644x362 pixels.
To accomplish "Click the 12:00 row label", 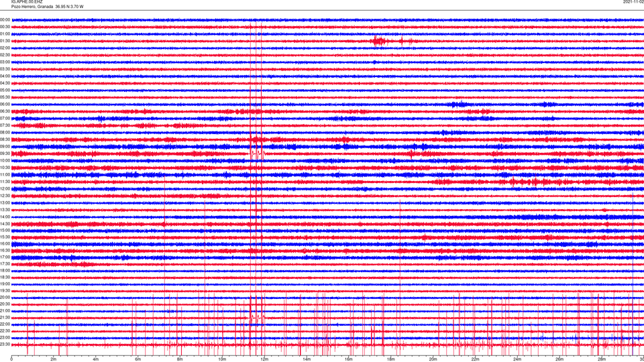I will (x=5, y=189).
